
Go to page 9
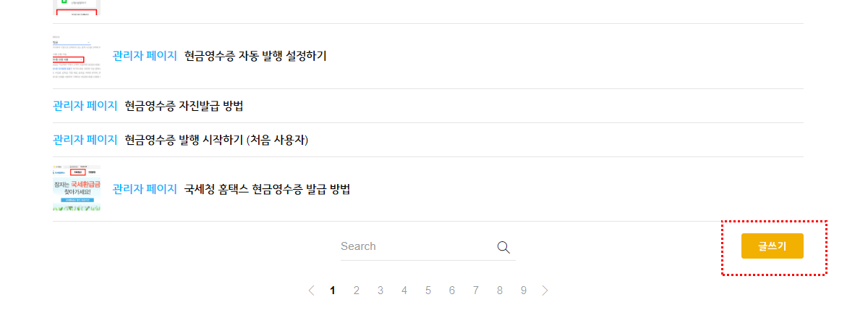tap(524, 291)
